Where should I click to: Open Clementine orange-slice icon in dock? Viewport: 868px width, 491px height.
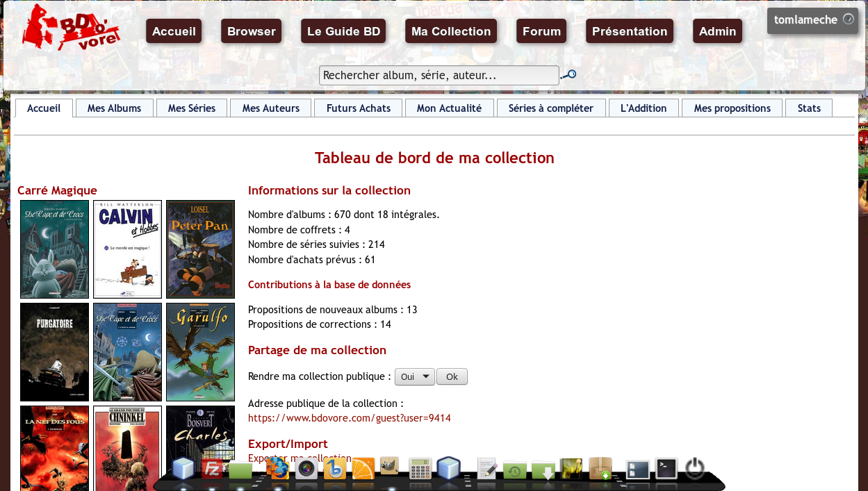coord(363,469)
